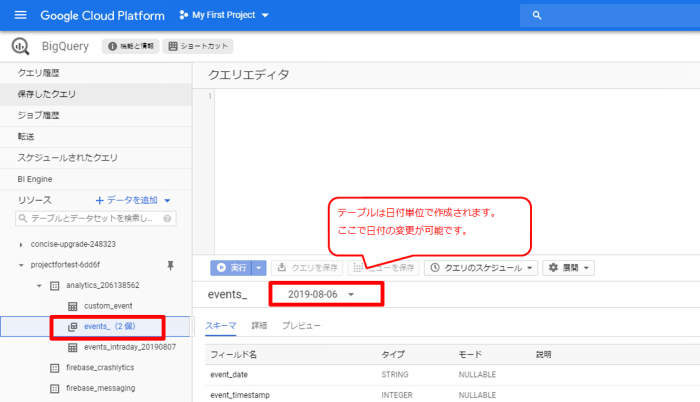This screenshot has width=700, height=402.
Task: Click the firebase_crashlytics dataset icon
Action: point(54,368)
